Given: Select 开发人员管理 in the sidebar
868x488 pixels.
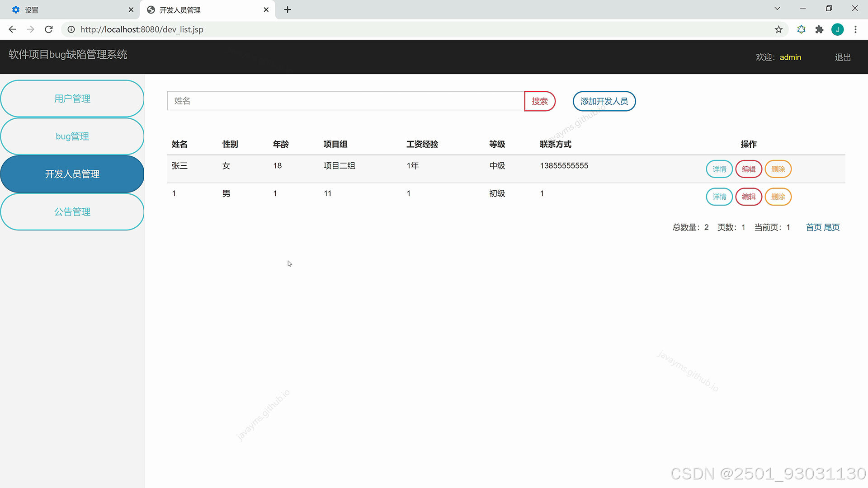Looking at the screenshot, I should pyautogui.click(x=72, y=174).
